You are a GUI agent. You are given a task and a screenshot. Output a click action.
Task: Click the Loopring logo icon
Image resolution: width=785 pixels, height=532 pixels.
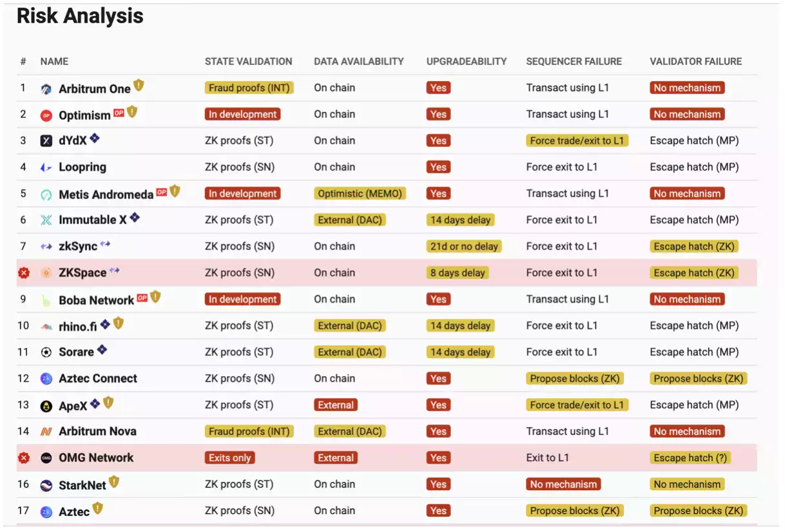(x=46, y=167)
